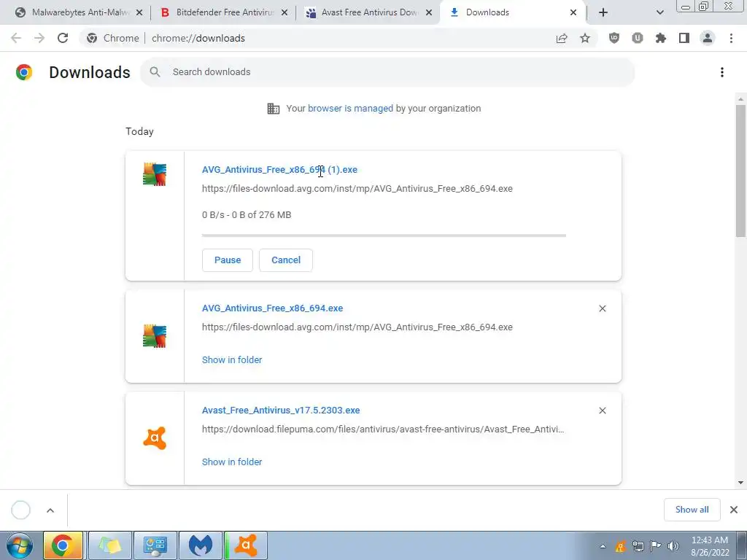Image resolution: width=747 pixels, height=560 pixels.
Task: Open the Downloads page more actions menu
Action: click(722, 72)
